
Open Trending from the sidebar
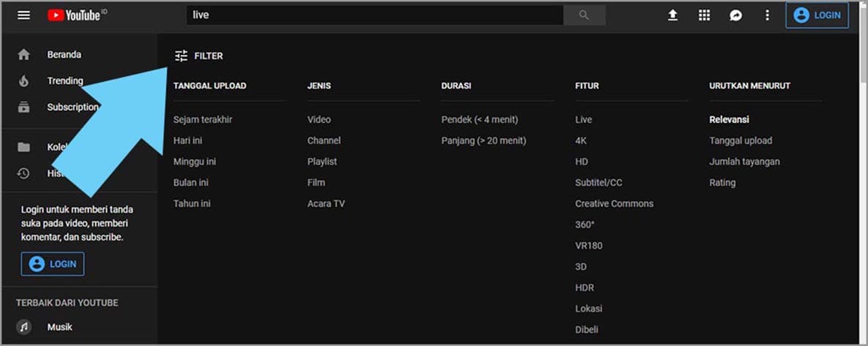pos(65,81)
